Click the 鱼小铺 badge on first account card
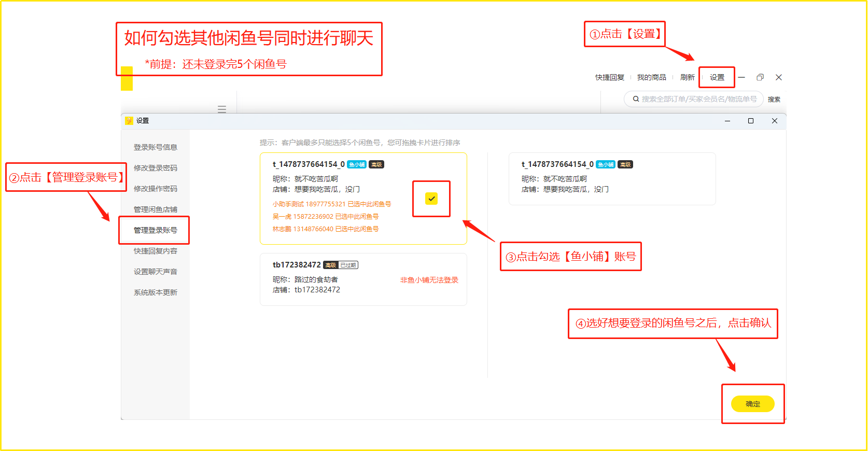The image size is (868, 451). point(357,165)
